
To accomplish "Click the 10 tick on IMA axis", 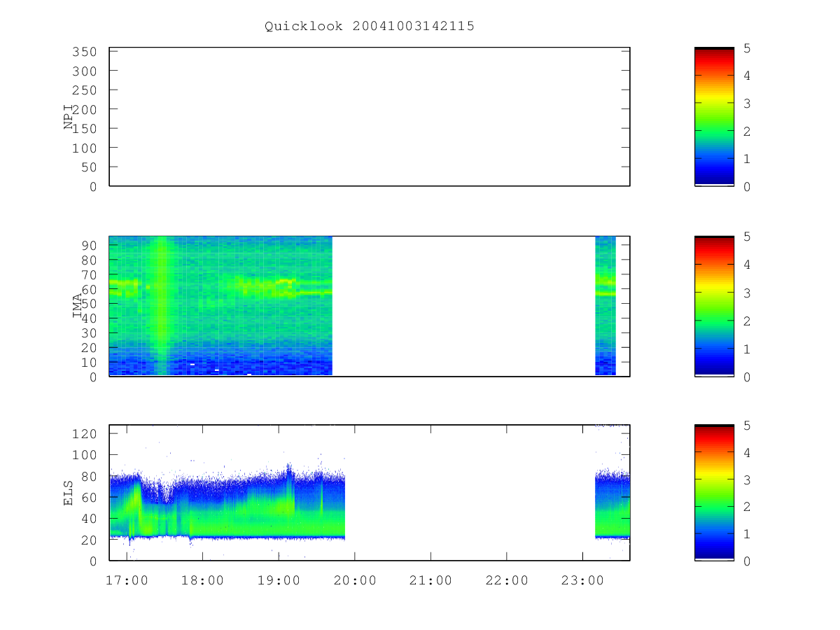I will pyautogui.click(x=90, y=362).
